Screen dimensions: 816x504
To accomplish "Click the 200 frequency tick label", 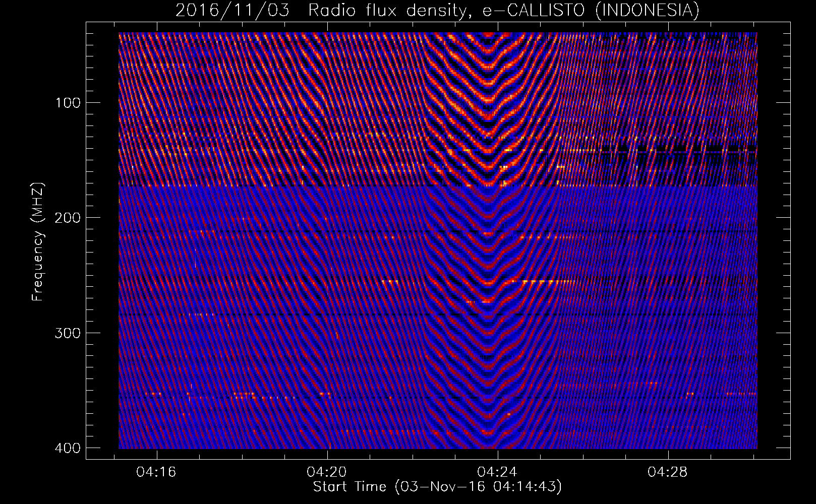I will (x=67, y=218).
